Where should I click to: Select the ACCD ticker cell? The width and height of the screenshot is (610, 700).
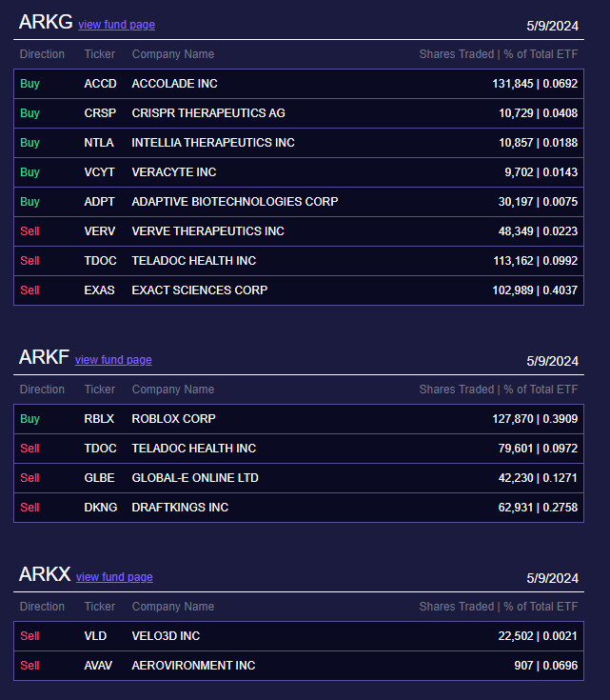point(101,84)
